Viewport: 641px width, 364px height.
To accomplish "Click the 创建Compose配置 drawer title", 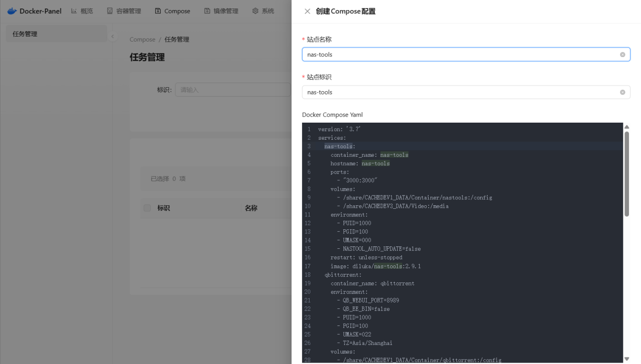I will click(346, 11).
